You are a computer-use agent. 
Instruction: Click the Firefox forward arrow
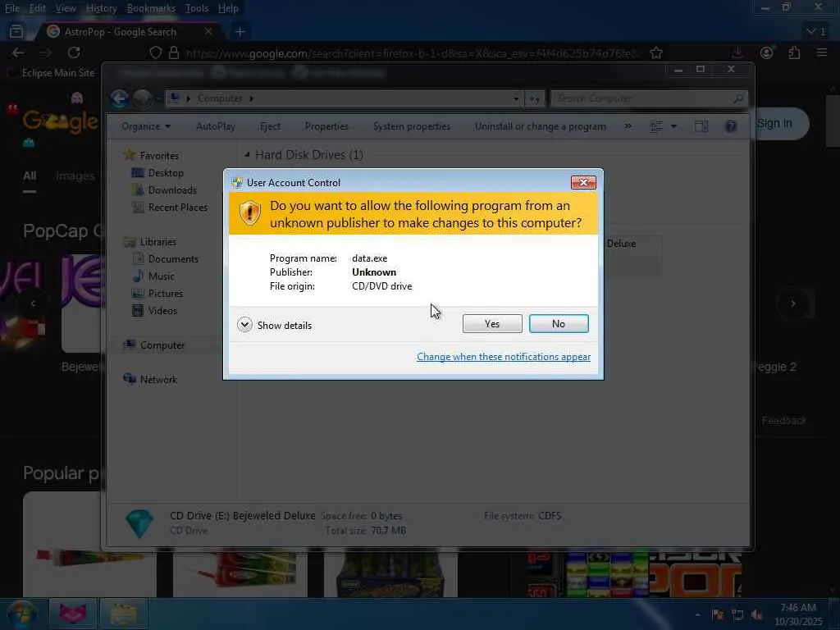[46, 52]
